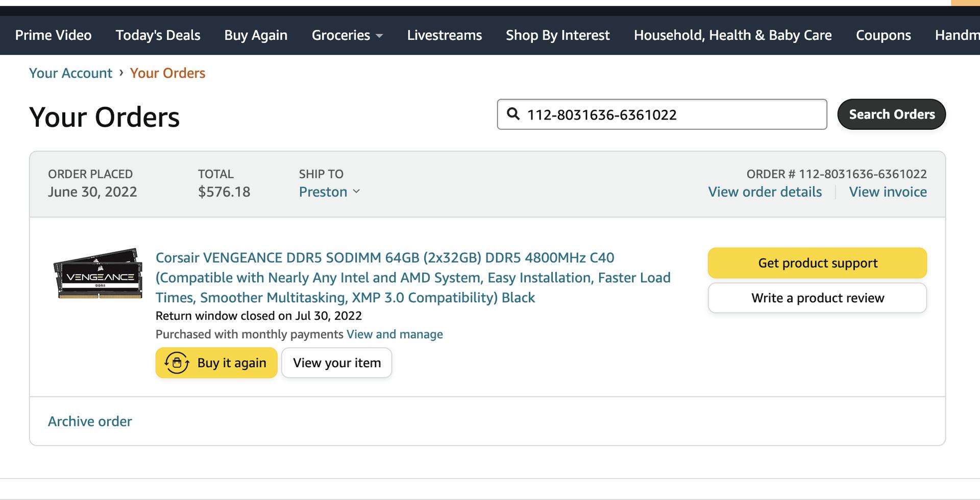Open Livestreams in the navigation bar
Screen dimensions: 980x500
tap(444, 35)
